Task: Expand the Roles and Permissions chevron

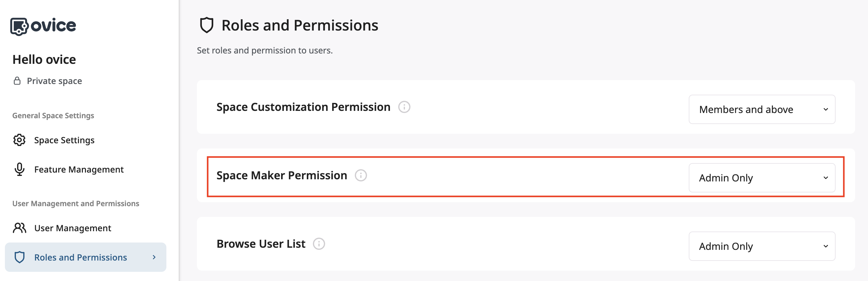Action: [x=154, y=257]
